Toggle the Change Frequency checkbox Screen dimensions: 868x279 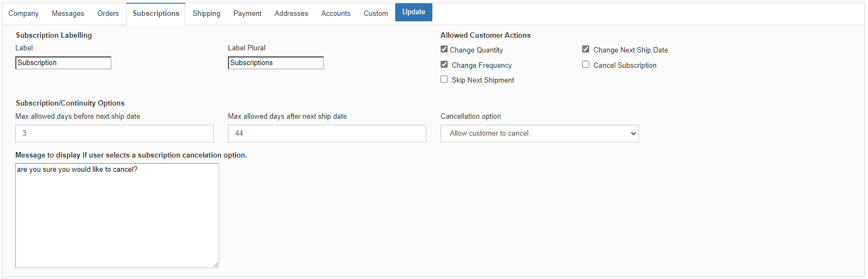tap(444, 65)
